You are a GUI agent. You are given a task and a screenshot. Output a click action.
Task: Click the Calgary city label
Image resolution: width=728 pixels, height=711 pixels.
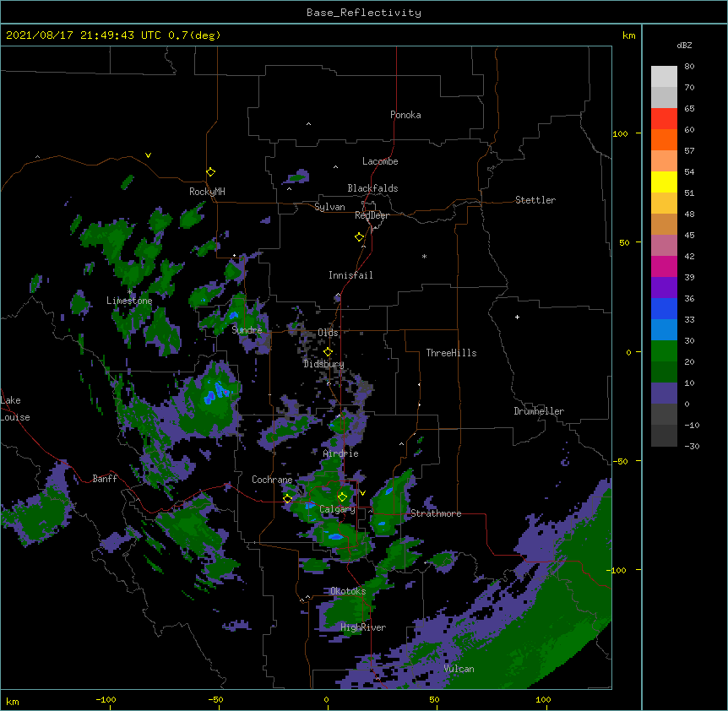337,509
